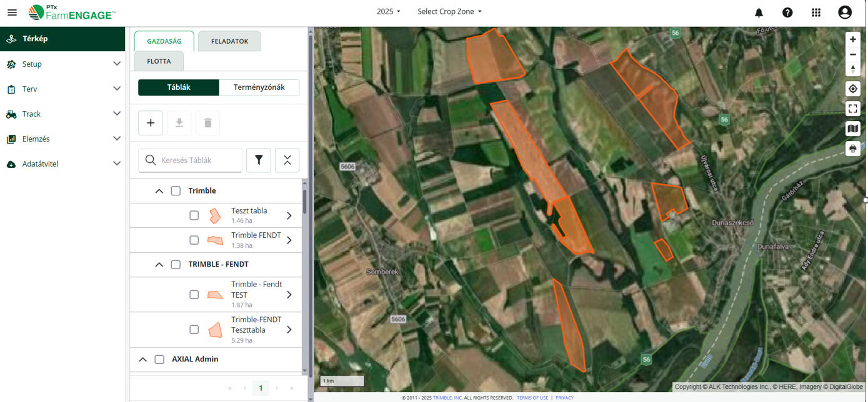This screenshot has height=402, width=868.
Task: Check the Trimble - Fendt TEST checkbox
Action: [x=194, y=295]
